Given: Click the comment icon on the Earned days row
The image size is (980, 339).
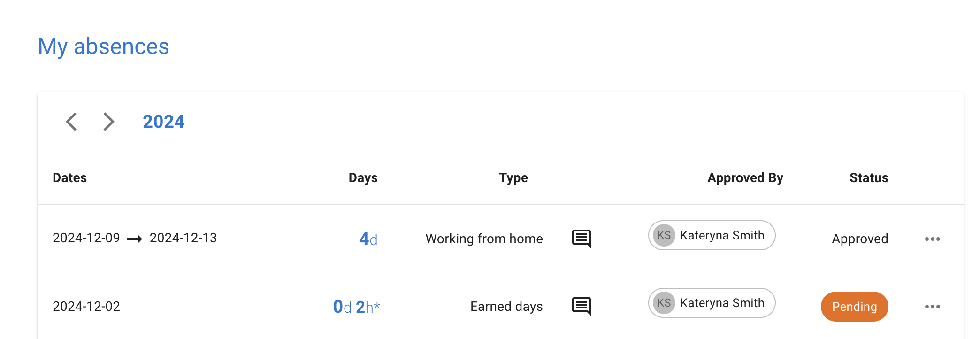Looking at the screenshot, I should (x=582, y=306).
